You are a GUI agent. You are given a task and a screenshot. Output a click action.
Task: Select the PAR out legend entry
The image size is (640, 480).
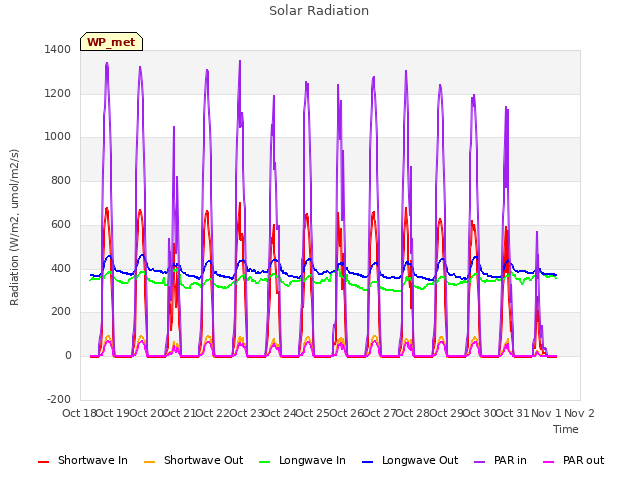[x=573, y=460]
